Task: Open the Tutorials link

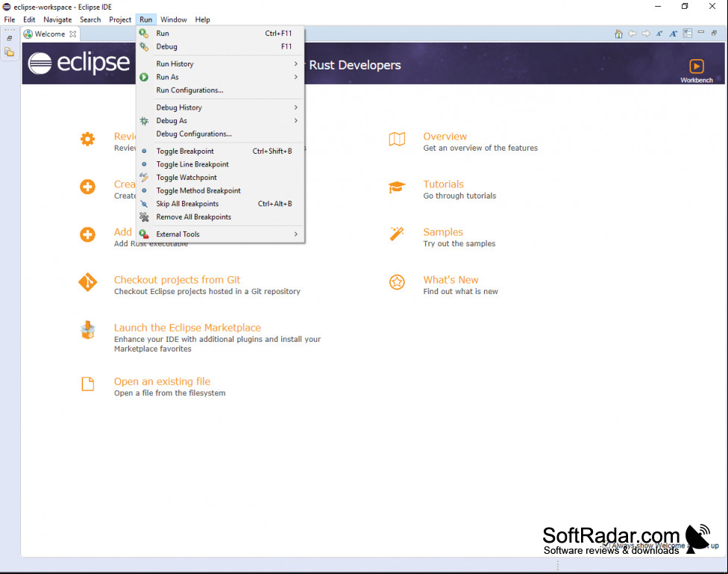Action: tap(443, 184)
